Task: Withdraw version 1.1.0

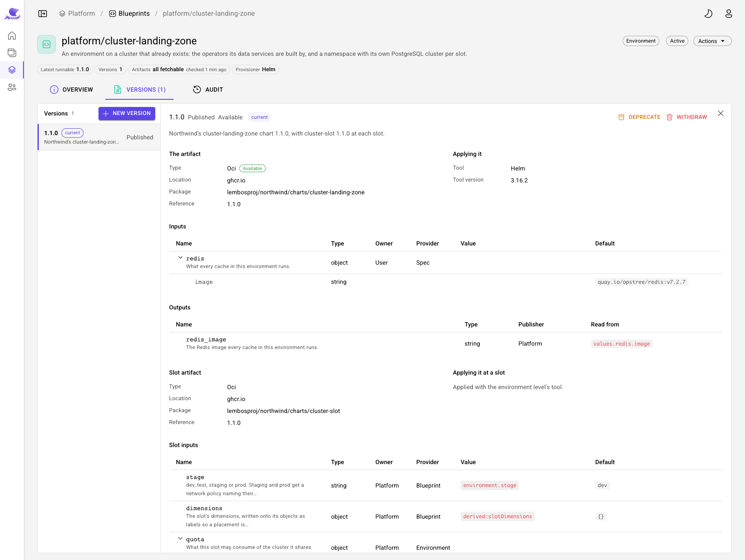Action: coord(687,117)
